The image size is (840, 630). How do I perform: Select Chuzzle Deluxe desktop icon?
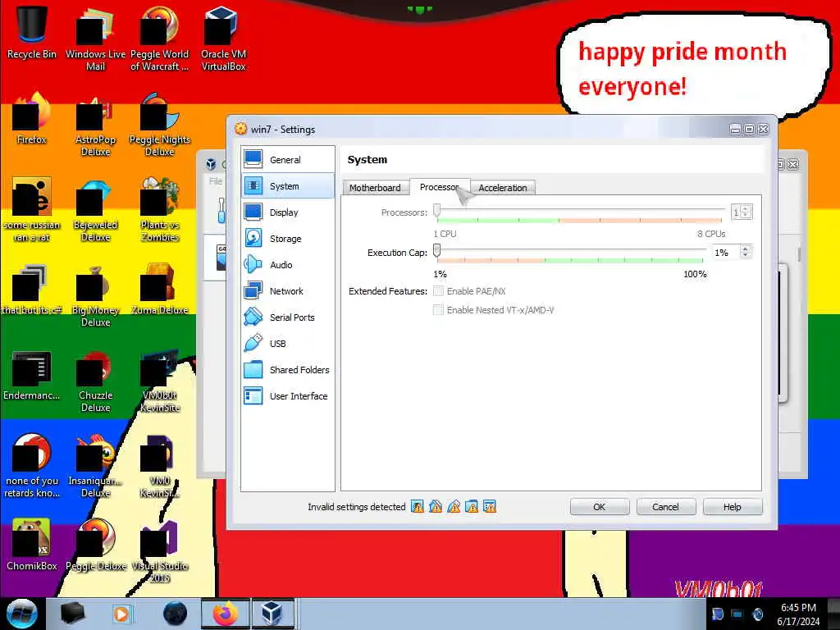(95, 381)
